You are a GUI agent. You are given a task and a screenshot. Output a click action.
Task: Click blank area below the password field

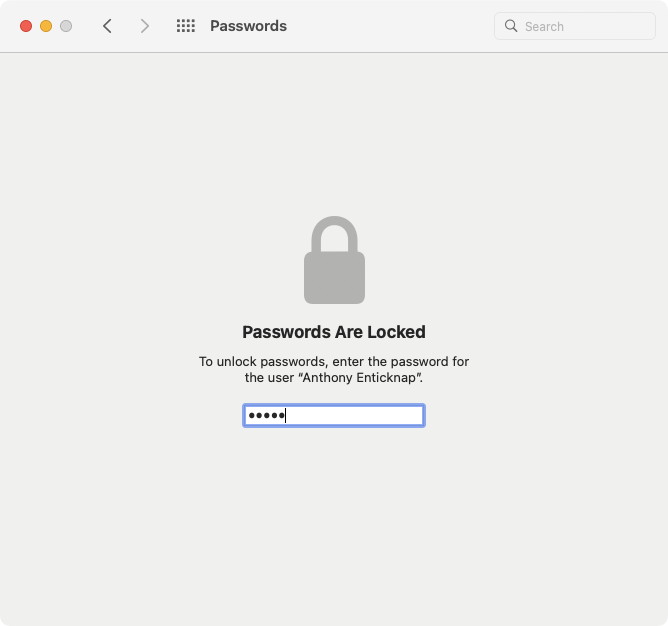point(334,511)
